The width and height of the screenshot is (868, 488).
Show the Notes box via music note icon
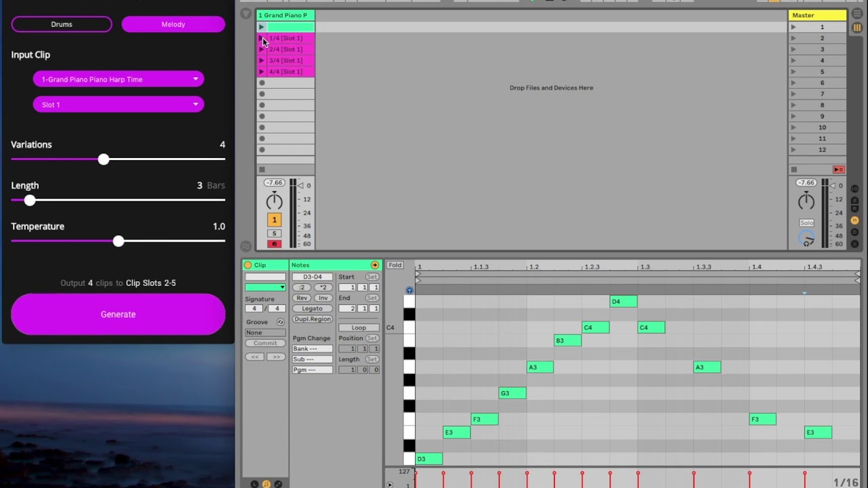(x=266, y=484)
